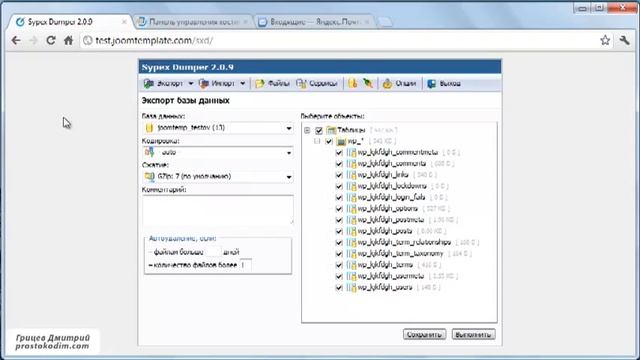Viewport: 640px width, 360px height.
Task: Click the количество файлов более field
Action: 245,265
